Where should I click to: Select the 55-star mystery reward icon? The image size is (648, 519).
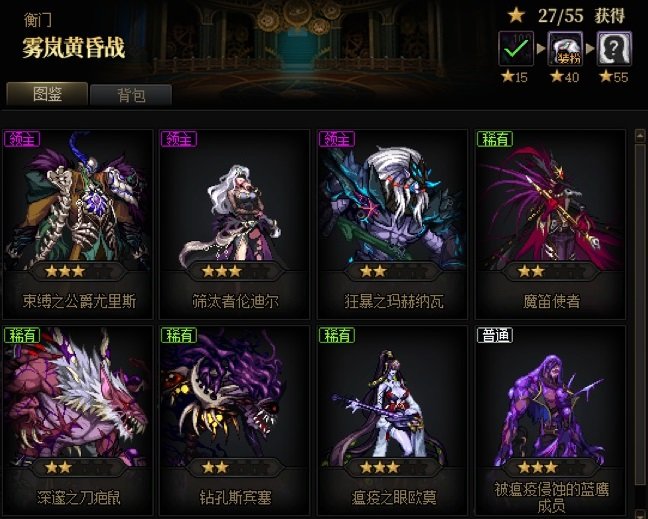614,48
